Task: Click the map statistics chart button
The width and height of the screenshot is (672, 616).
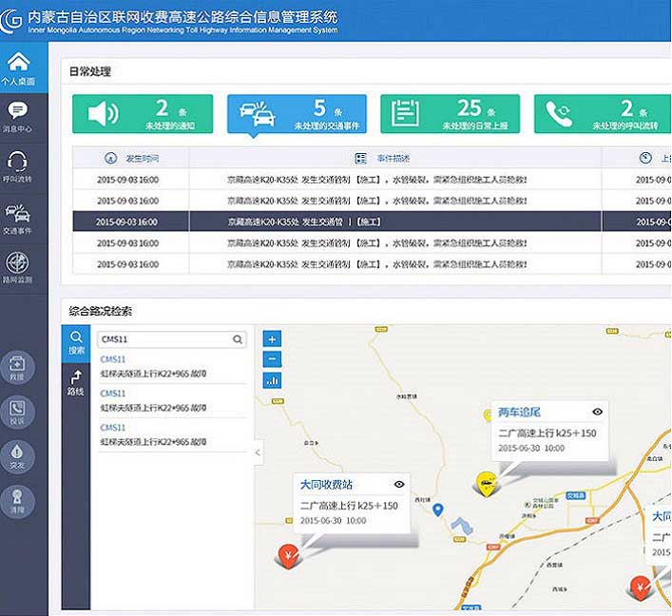Action: pos(272,380)
